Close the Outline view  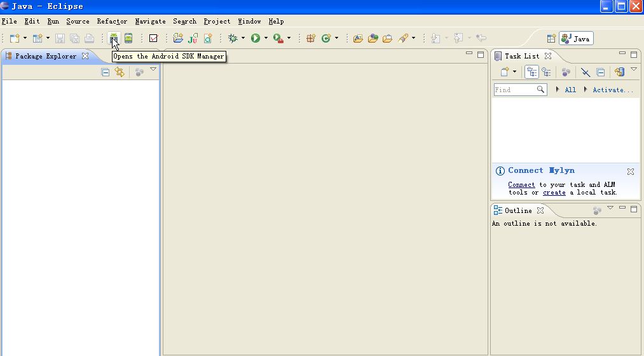click(540, 210)
